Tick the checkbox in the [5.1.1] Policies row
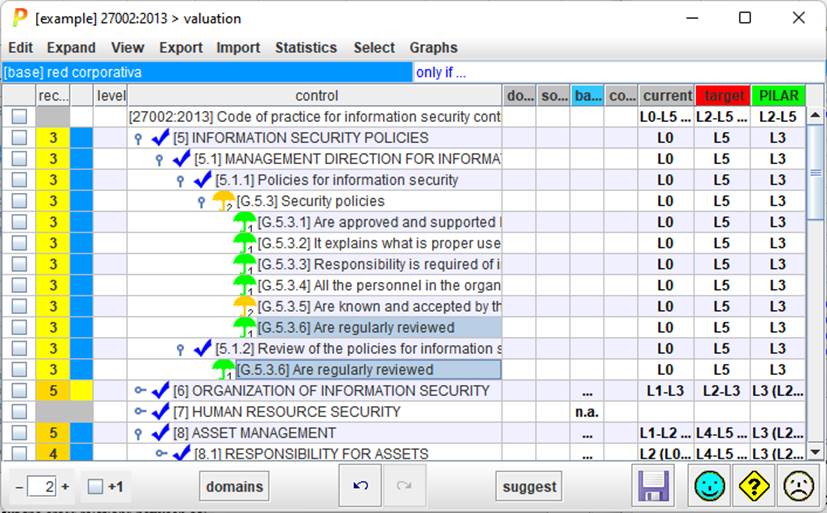This screenshot has width=827, height=513. (20, 180)
